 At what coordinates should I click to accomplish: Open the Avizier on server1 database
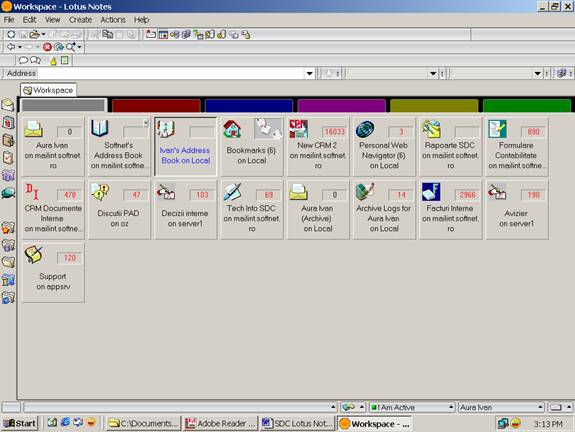517,209
